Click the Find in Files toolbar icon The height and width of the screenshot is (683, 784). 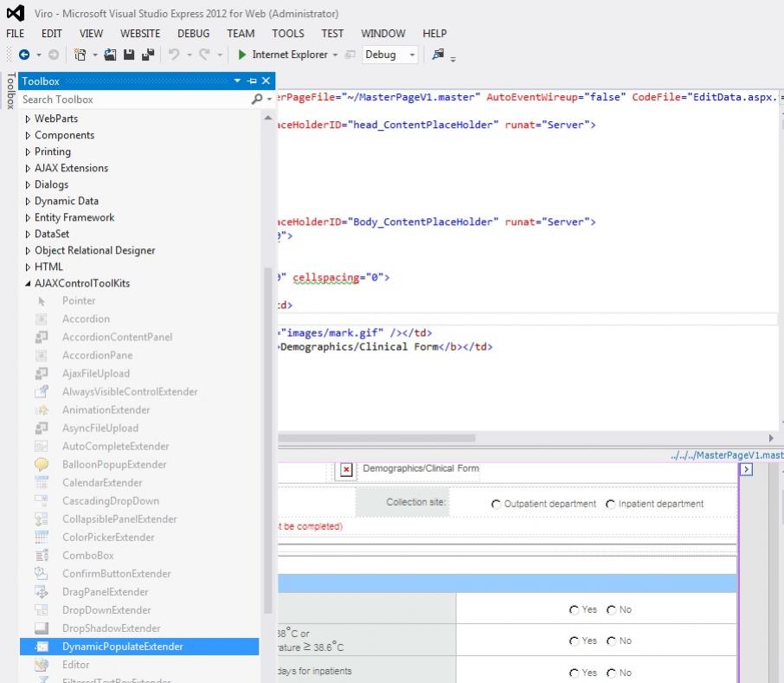coord(438,54)
